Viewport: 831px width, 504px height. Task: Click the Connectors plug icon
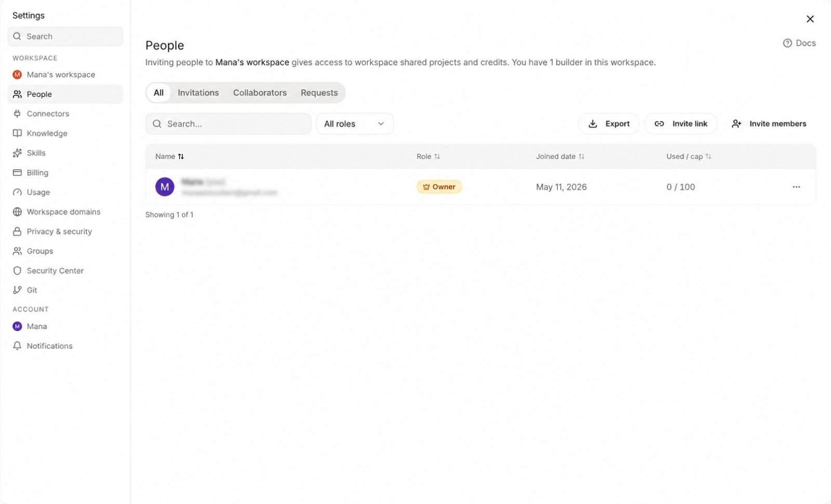pos(17,114)
